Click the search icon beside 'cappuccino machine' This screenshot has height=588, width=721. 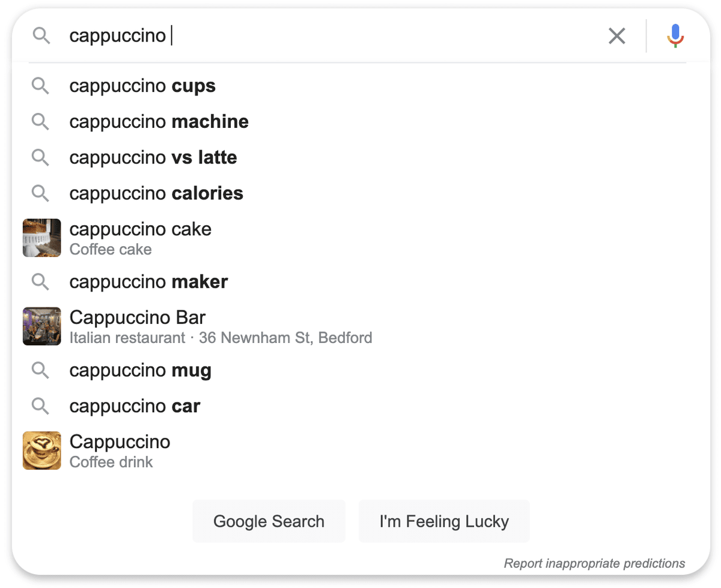40,121
